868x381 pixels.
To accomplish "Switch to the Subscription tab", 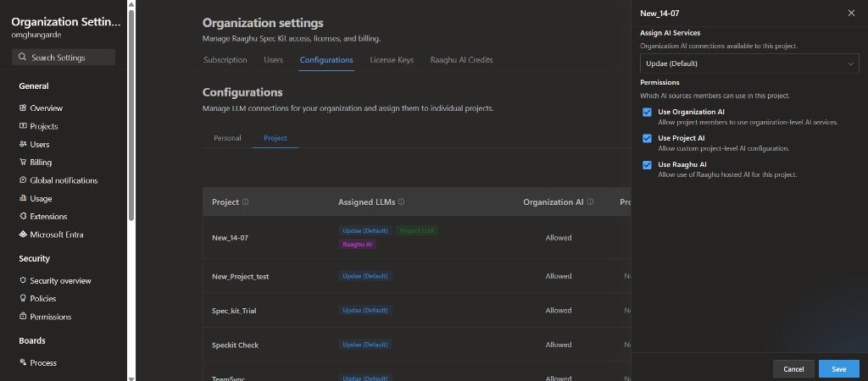I will coord(225,60).
